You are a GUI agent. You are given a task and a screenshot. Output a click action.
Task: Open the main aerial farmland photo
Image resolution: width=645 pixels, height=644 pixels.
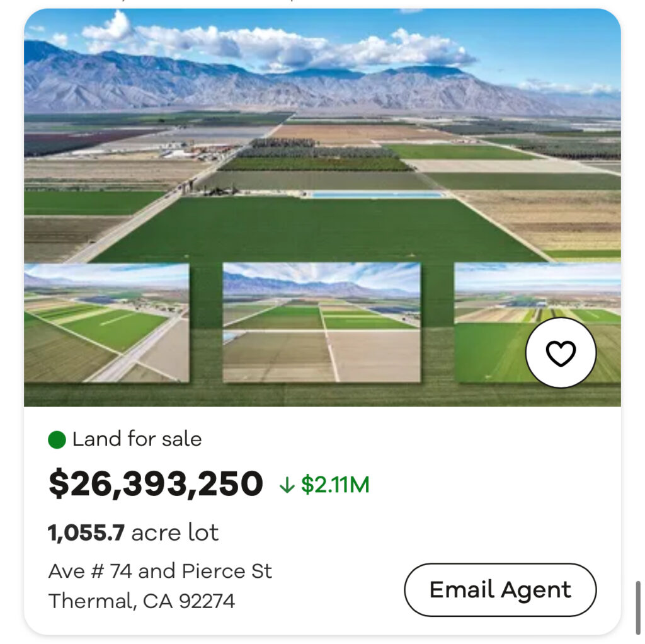(x=322, y=158)
